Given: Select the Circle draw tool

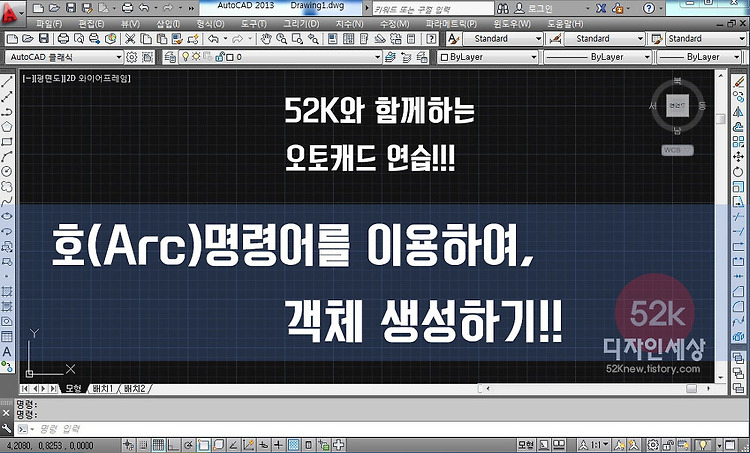Looking at the screenshot, I should [7, 171].
